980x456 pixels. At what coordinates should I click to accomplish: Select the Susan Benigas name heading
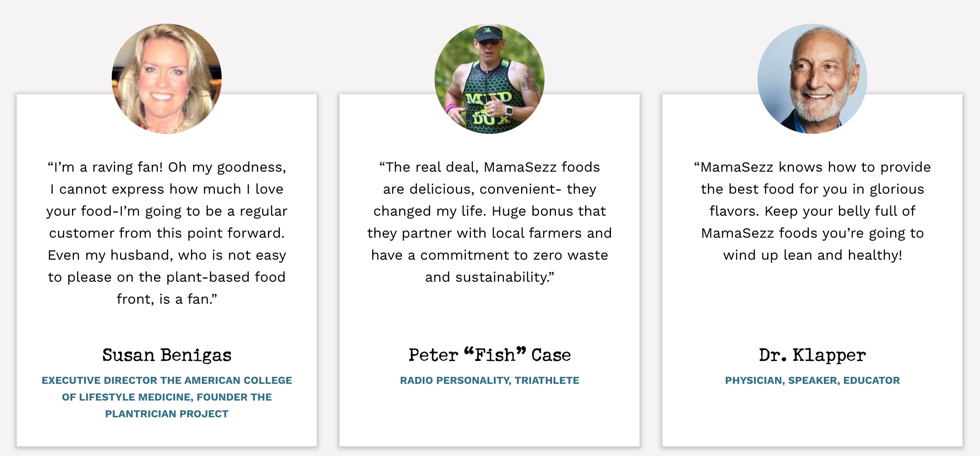pos(167,355)
